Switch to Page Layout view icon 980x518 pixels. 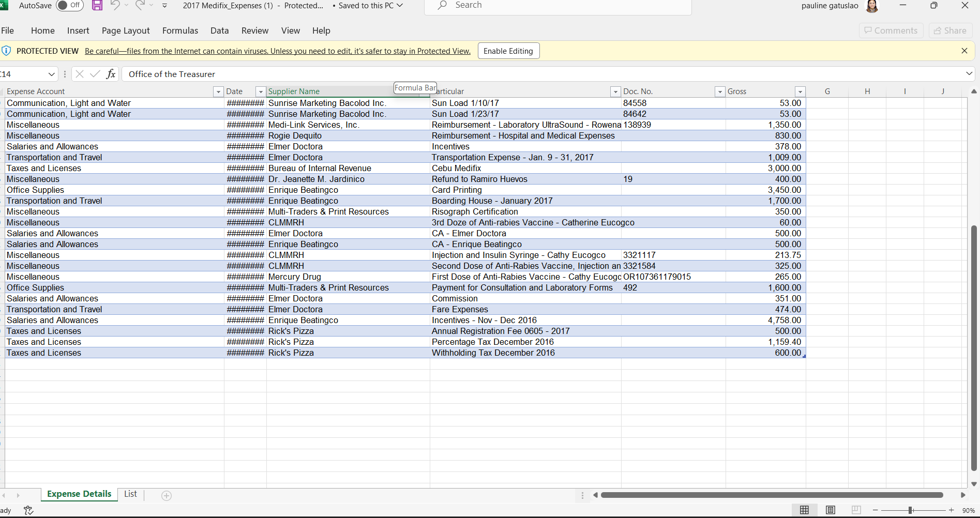831,510
